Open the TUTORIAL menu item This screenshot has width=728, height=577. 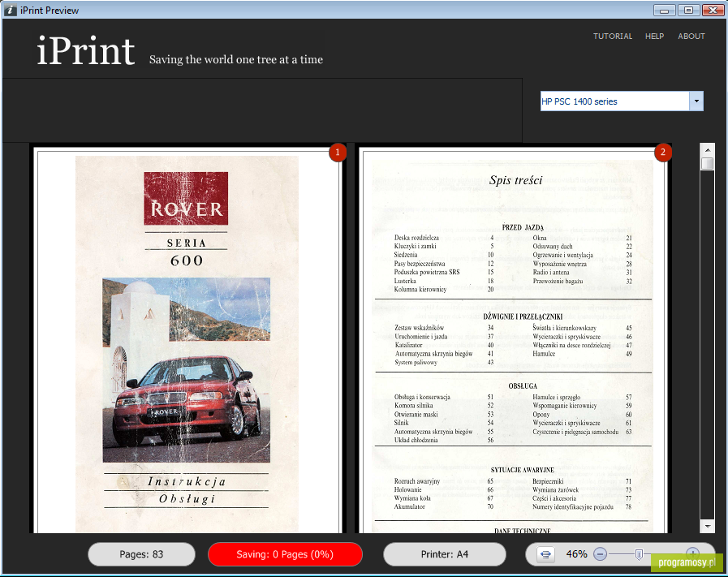[x=613, y=37]
